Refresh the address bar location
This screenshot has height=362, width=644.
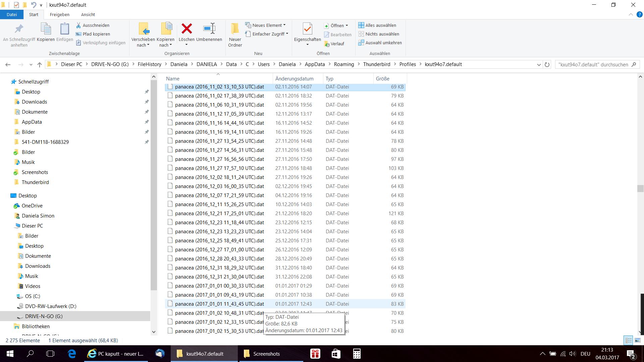[x=547, y=64]
